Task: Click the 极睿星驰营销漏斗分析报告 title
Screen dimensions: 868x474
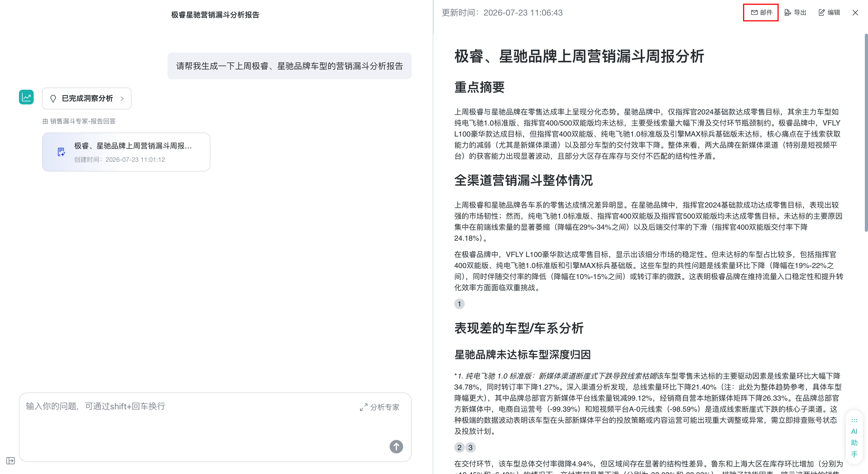Action: click(215, 15)
